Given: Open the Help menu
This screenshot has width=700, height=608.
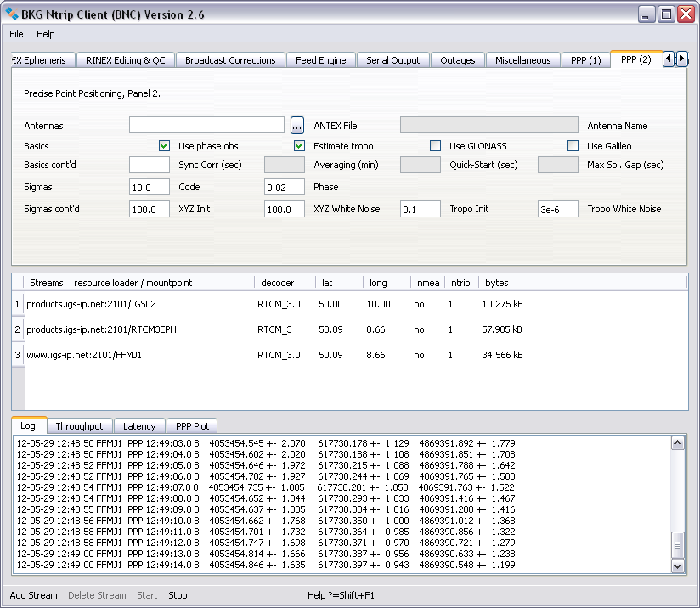Looking at the screenshot, I should [45, 34].
